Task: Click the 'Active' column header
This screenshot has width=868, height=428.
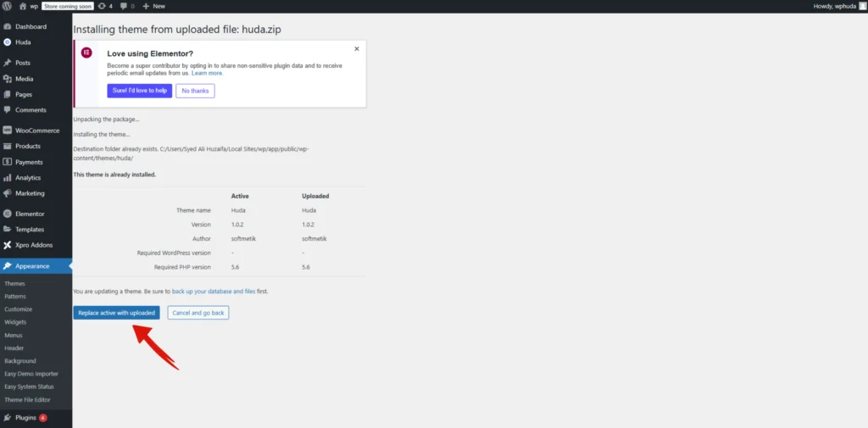Action: (240, 196)
